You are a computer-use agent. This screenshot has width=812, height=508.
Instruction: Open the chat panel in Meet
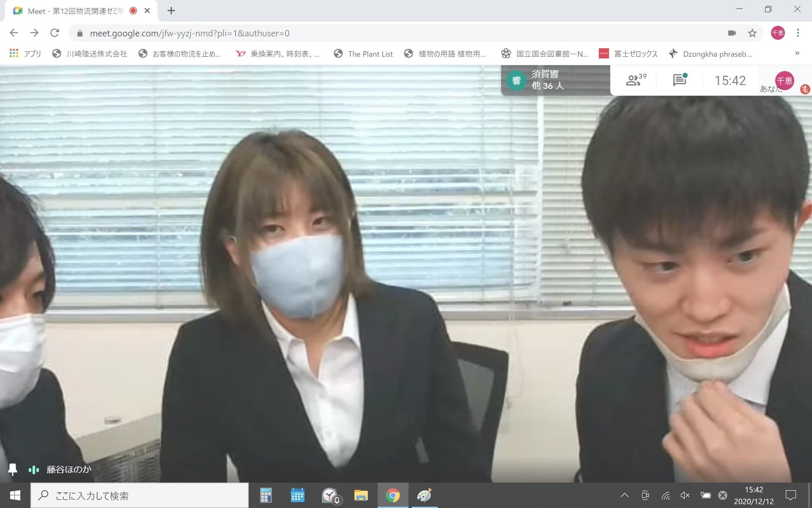point(679,80)
